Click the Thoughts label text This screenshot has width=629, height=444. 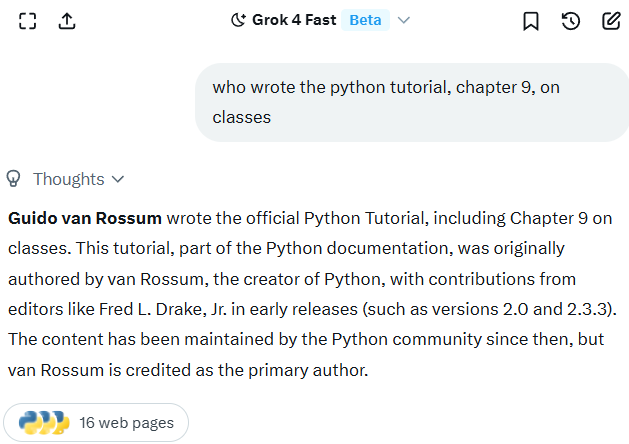click(68, 179)
